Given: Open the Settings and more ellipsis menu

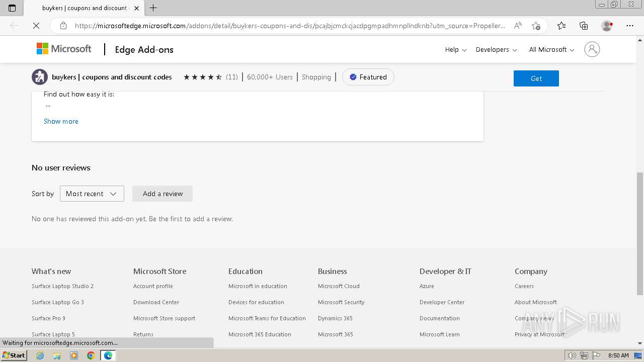Looking at the screenshot, I should coord(630,26).
